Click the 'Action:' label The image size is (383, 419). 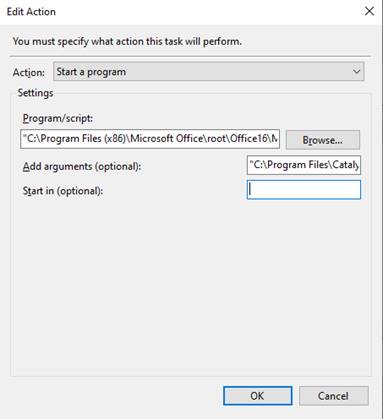(x=29, y=72)
